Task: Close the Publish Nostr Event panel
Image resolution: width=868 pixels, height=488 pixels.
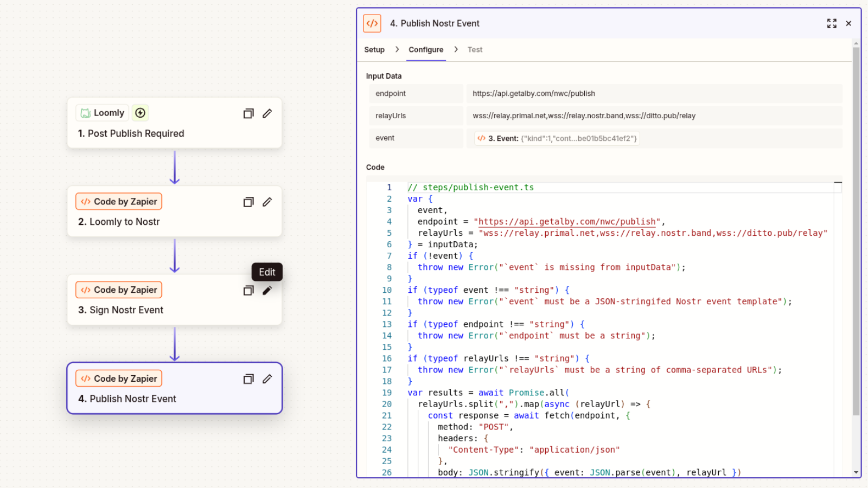Action: (x=848, y=23)
